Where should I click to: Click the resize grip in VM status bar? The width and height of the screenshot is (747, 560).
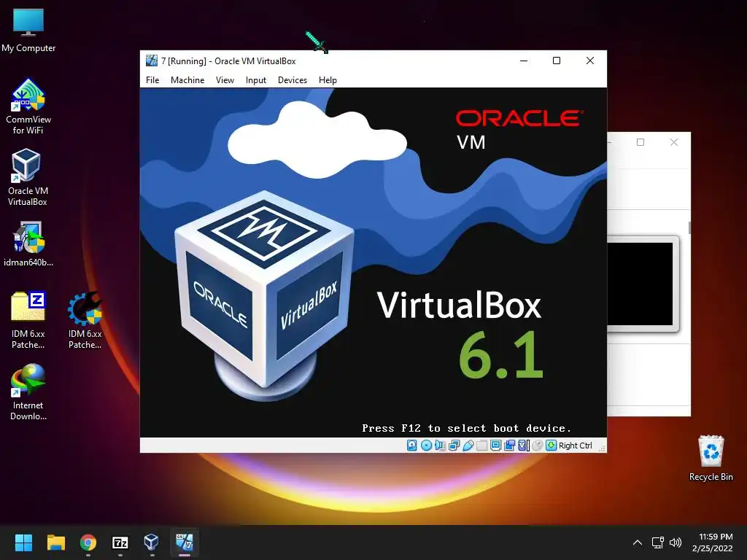pyautogui.click(x=602, y=448)
